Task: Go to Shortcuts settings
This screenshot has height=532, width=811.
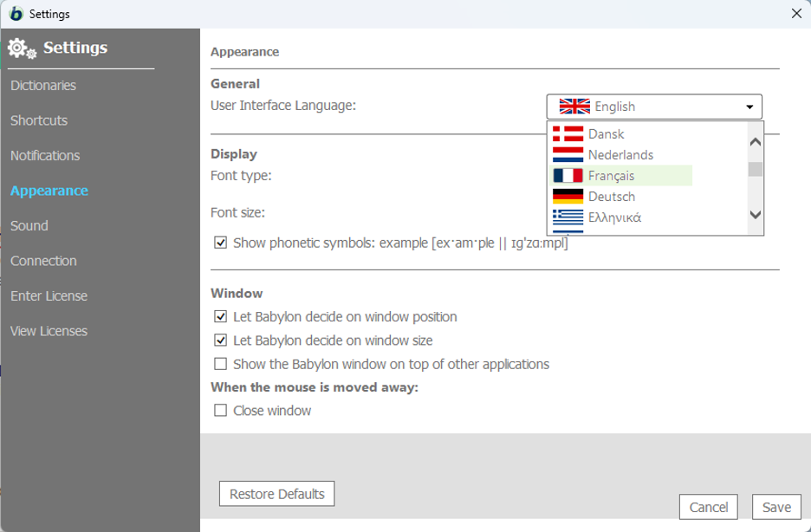Action: (39, 120)
